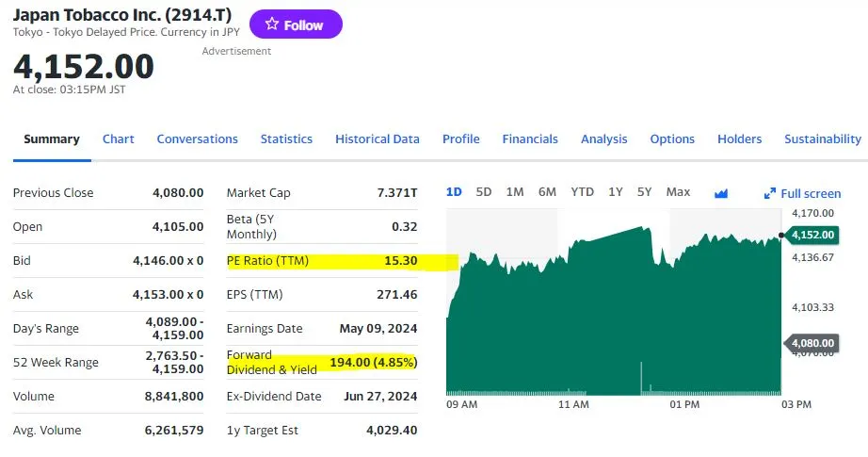Click Open value 4,105.00
868x457 pixels.
pos(178,226)
